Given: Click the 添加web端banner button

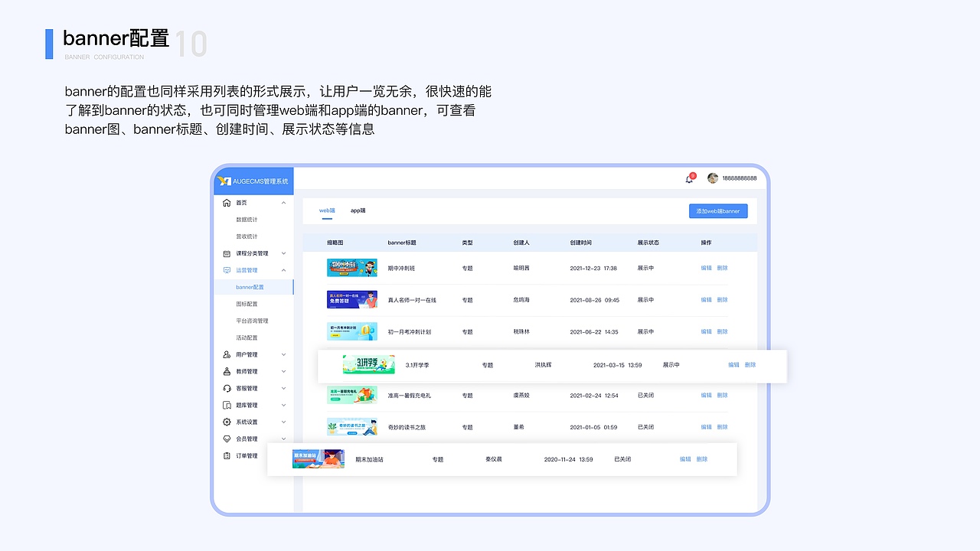Looking at the screenshot, I should (717, 210).
